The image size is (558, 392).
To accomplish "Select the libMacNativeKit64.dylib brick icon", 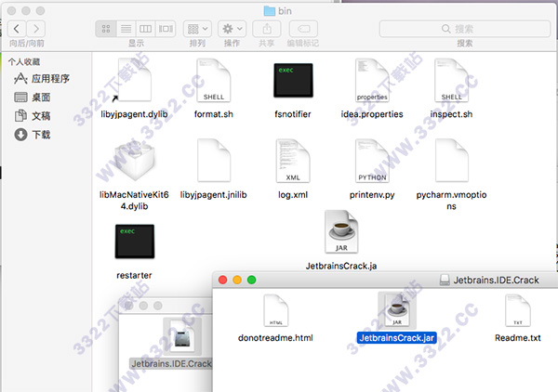I will (x=134, y=161).
